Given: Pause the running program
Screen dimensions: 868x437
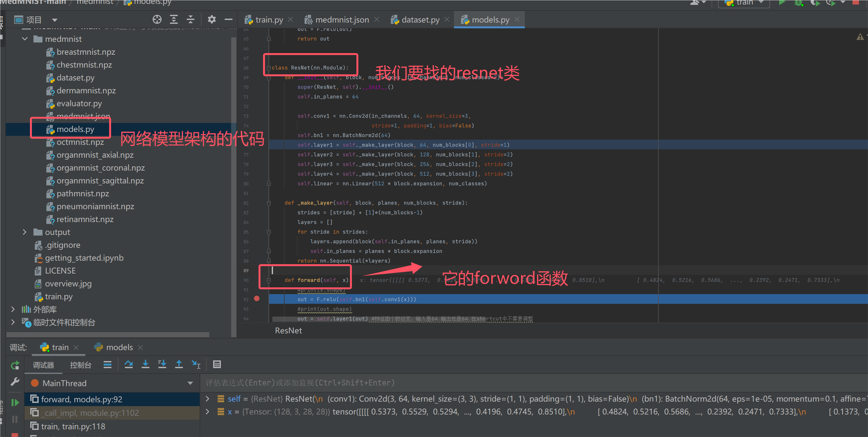Looking at the screenshot, I should coord(15,419).
